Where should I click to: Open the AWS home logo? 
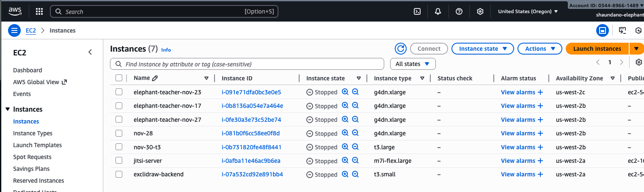pyautogui.click(x=15, y=11)
